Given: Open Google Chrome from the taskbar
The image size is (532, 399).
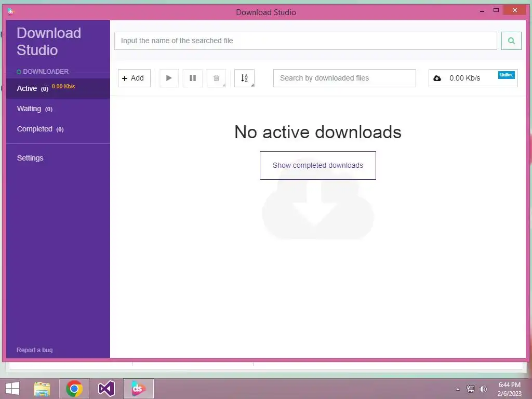Looking at the screenshot, I should pyautogui.click(x=74, y=389).
